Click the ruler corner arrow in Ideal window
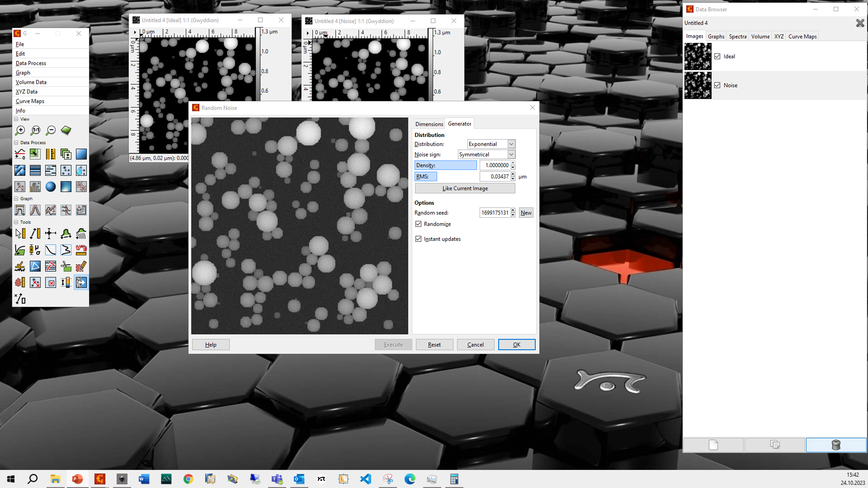This screenshot has height=488, width=868. pyautogui.click(x=135, y=32)
